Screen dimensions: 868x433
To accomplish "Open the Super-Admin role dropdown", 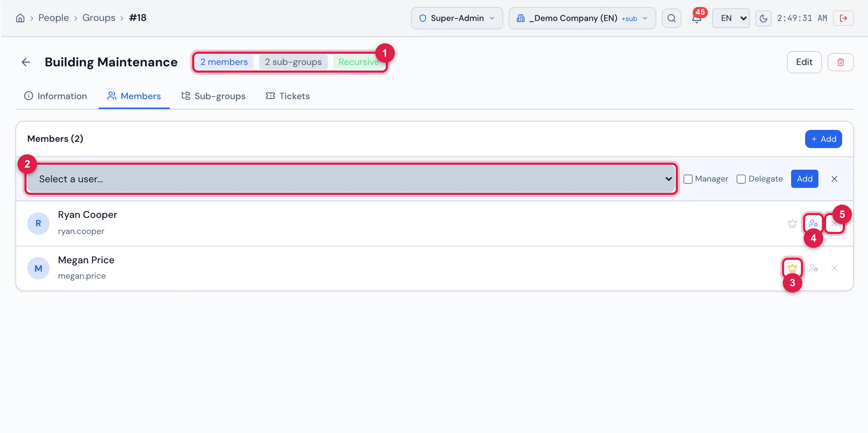I will coord(457,18).
